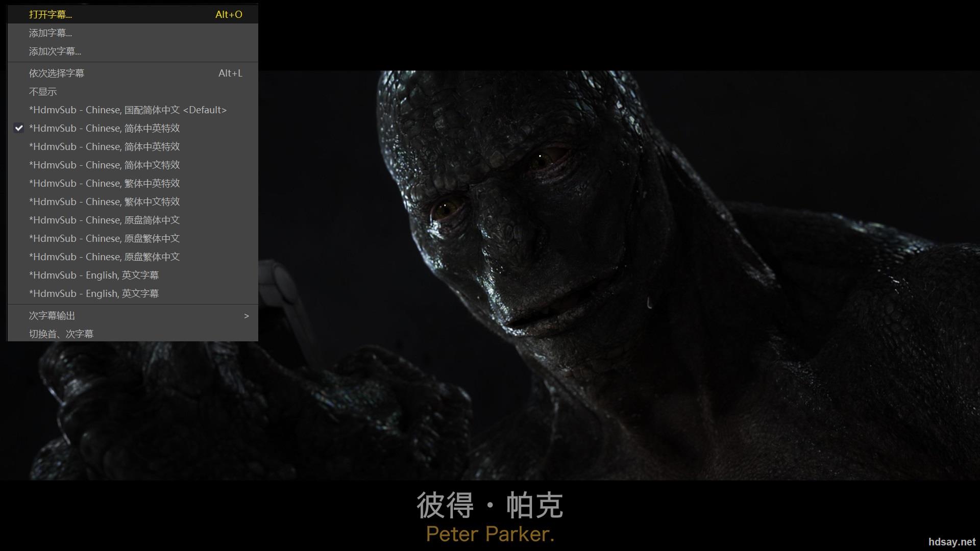Screen dimensions: 980x551
Task: Click 切换首、次字幕 to swap subtitles
Action: (133, 334)
